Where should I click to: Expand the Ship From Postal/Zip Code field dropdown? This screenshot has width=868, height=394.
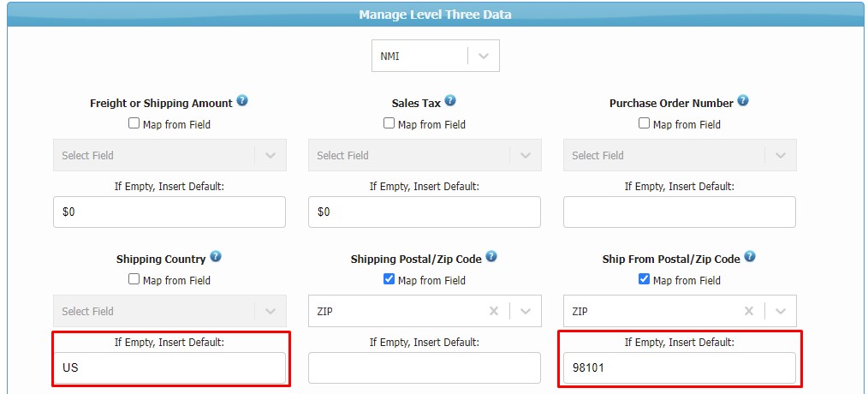(x=781, y=312)
